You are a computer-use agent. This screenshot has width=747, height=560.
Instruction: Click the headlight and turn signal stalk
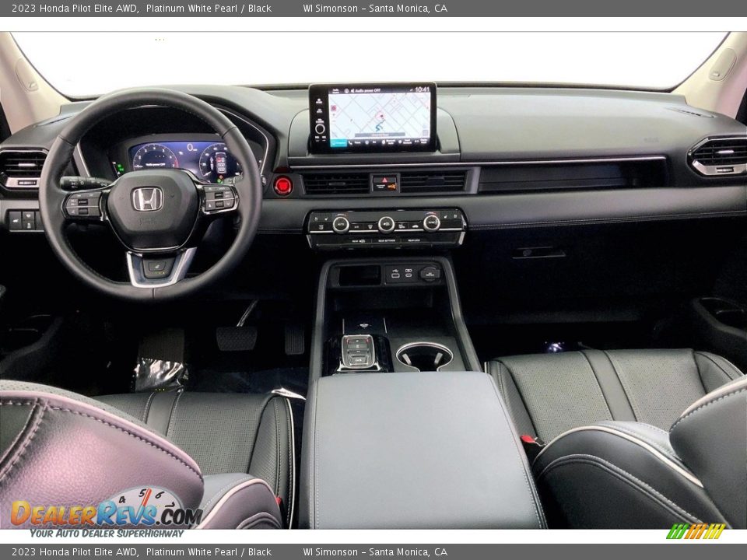[86, 183]
